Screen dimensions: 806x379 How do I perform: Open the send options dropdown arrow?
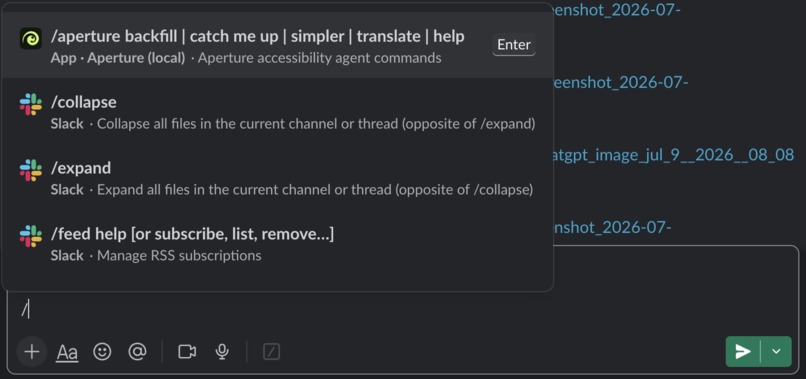[776, 351]
